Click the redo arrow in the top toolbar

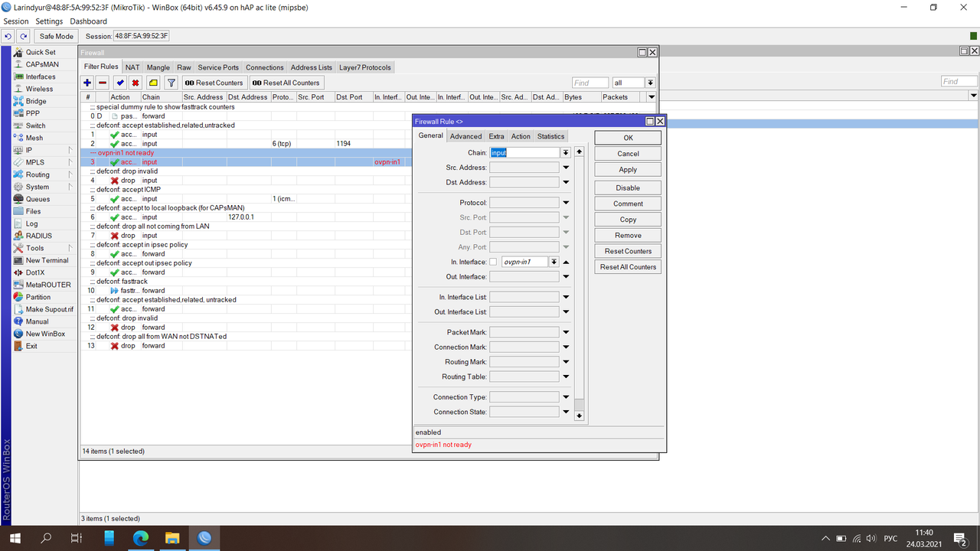[24, 36]
